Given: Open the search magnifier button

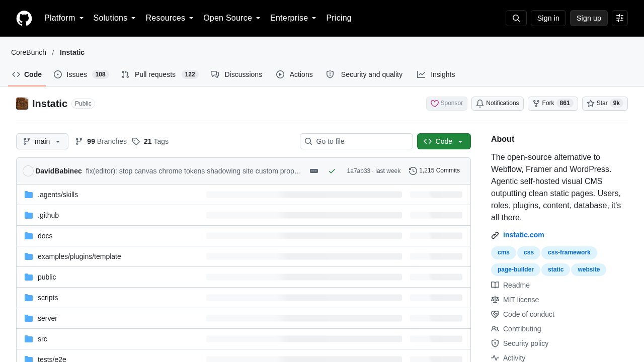Looking at the screenshot, I should [516, 18].
